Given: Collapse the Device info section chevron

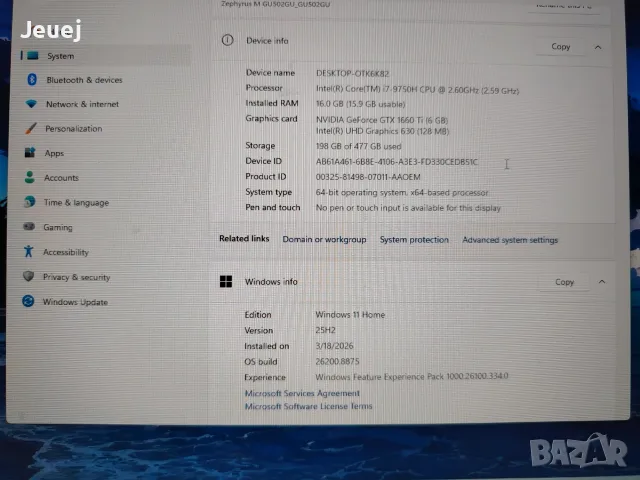Looking at the screenshot, I should click(x=598, y=47).
